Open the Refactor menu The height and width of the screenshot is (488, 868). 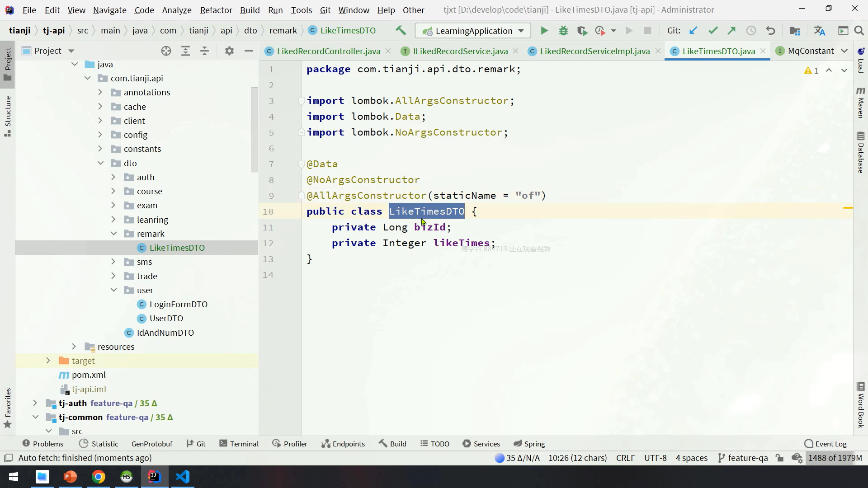tap(216, 10)
